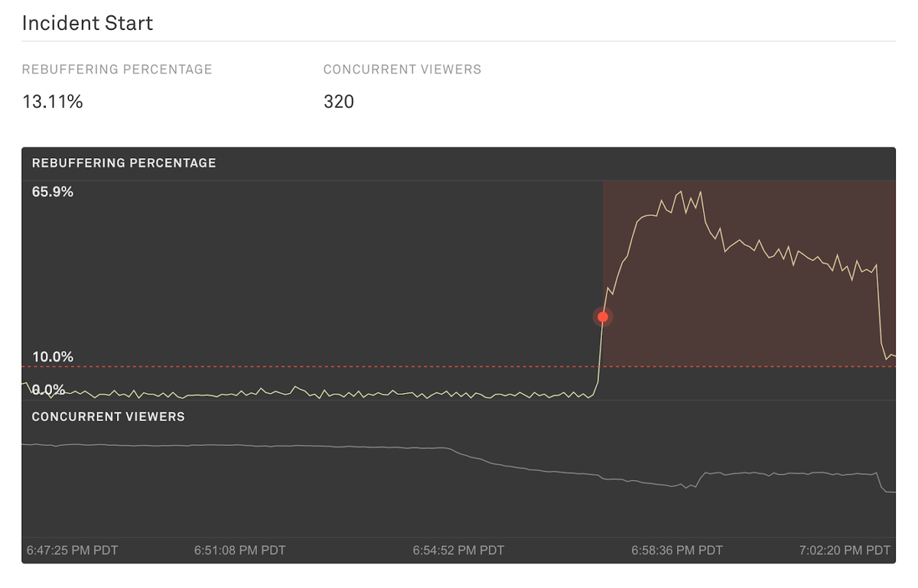Image resolution: width=918 pixels, height=588 pixels.
Task: Click the Incident Start heading
Action: click(87, 23)
